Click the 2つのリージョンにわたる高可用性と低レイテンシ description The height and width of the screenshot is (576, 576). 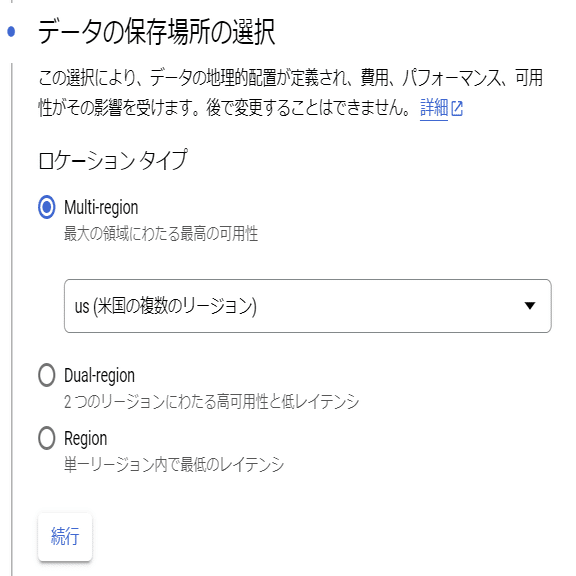211,402
